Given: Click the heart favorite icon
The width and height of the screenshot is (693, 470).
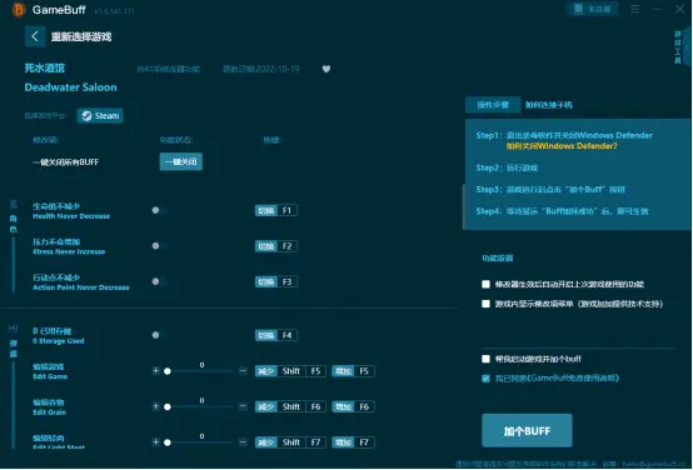Looking at the screenshot, I should [x=326, y=69].
